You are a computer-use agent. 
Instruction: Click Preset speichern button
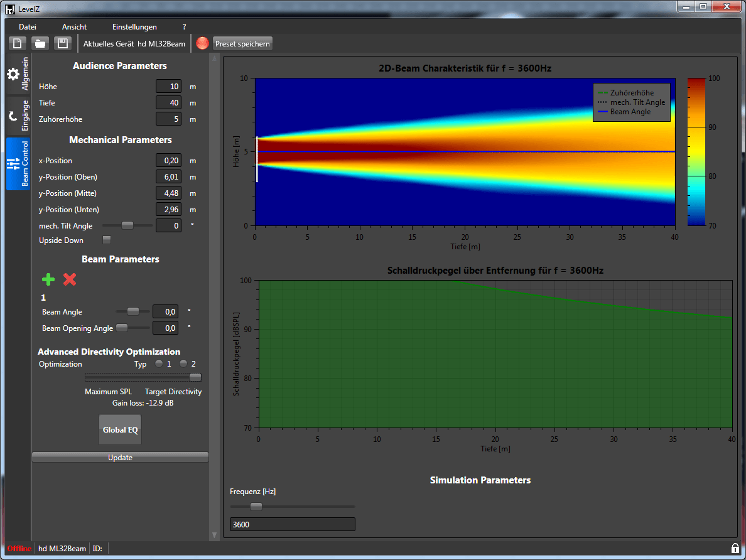(x=242, y=43)
